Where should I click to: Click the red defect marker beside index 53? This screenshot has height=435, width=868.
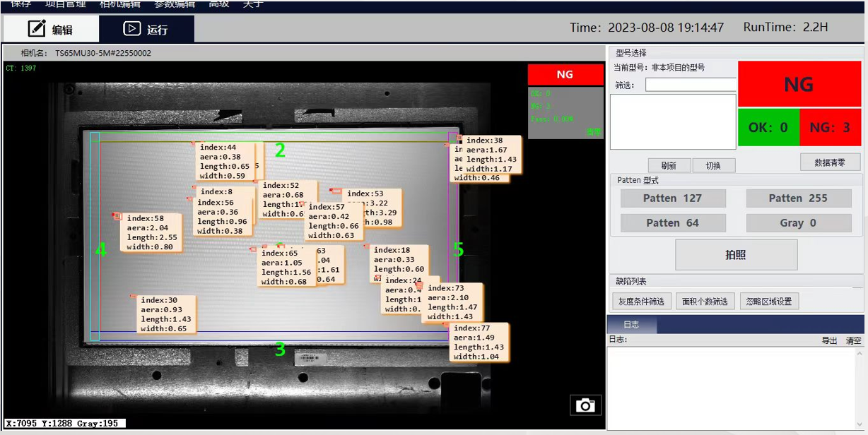tap(336, 191)
